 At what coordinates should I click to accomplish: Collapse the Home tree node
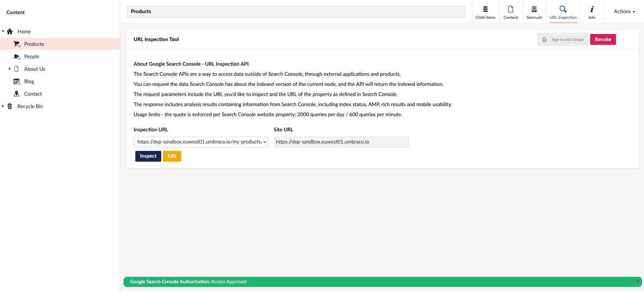[3, 31]
